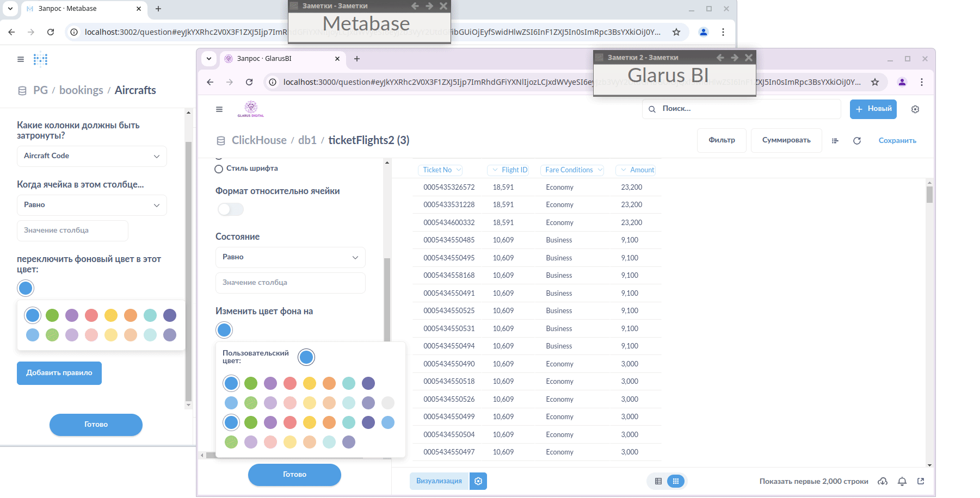This screenshot has height=498, width=980.
Task: Click the Добавить правило button
Action: point(59,373)
